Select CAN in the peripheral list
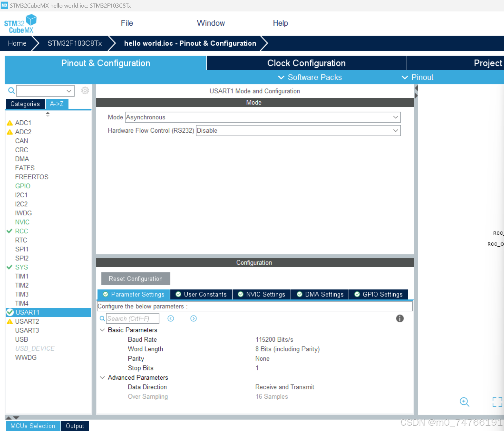The height and width of the screenshot is (431, 504). coord(22,141)
